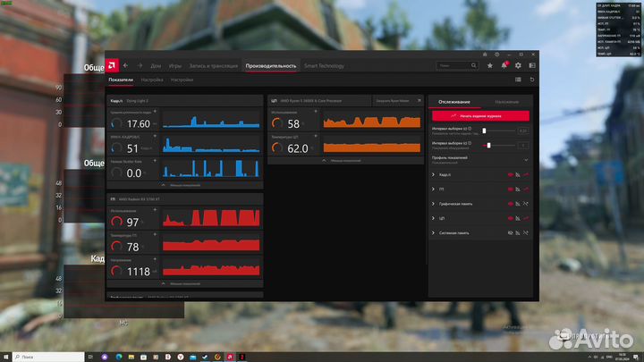
Task: Select the Показатели sub-tab
Action: coord(121,80)
